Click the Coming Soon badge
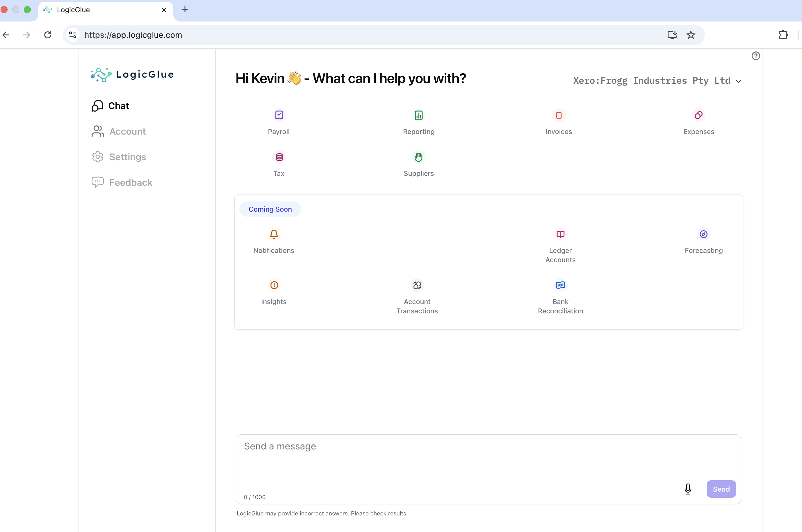 (270, 209)
